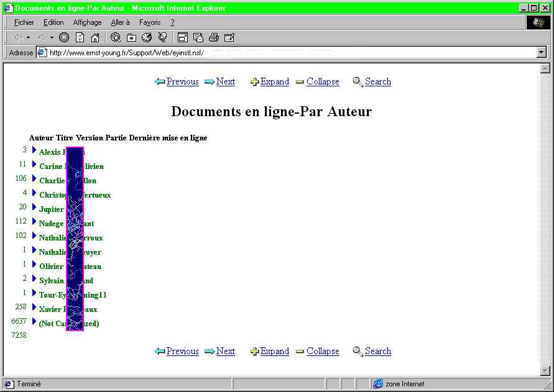Open the Search pane from the toolbar

(x=116, y=37)
